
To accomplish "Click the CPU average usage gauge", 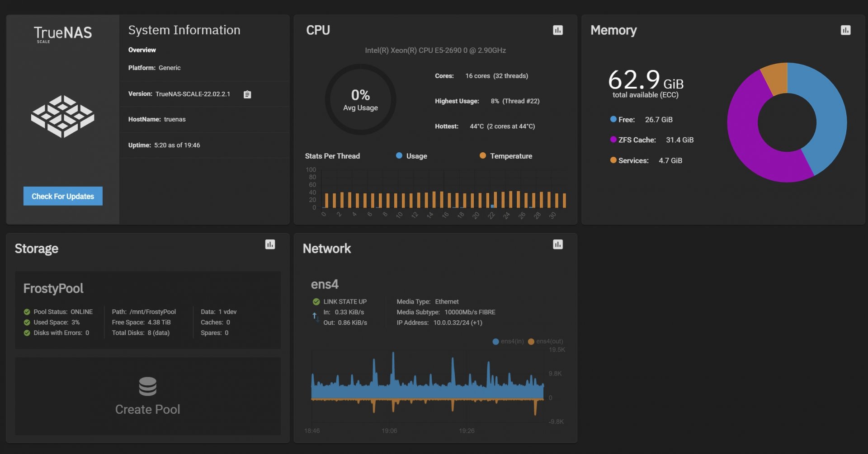I will (x=360, y=99).
